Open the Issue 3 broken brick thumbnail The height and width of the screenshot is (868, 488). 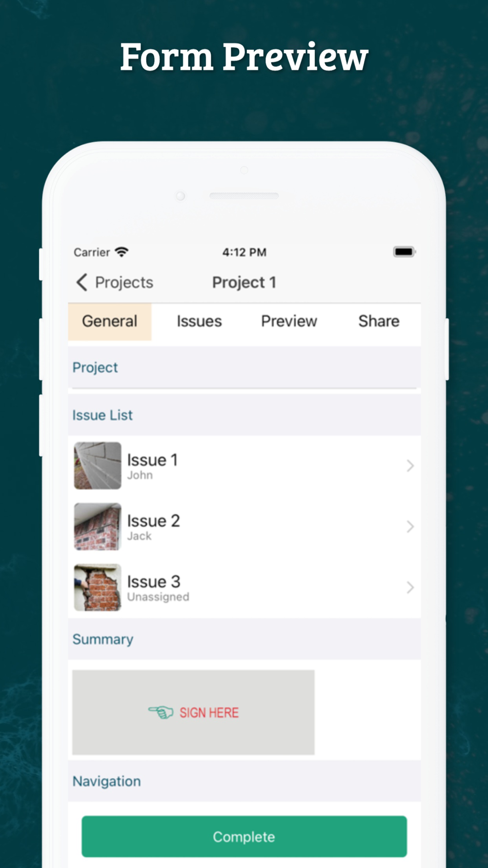tap(98, 587)
